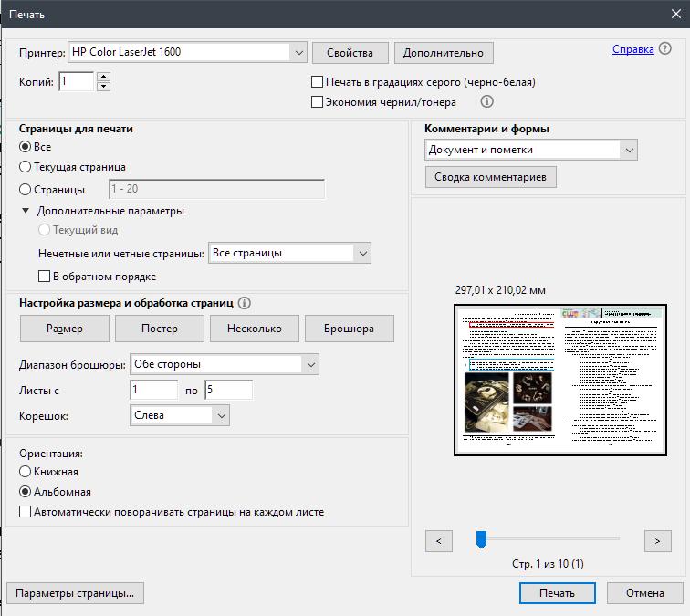Click the help question mark icon next to Справка

[664, 49]
